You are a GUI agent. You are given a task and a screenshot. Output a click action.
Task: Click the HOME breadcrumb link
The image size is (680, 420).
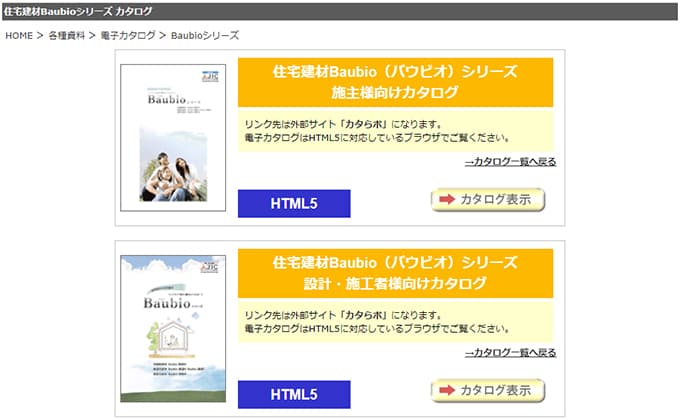point(19,35)
